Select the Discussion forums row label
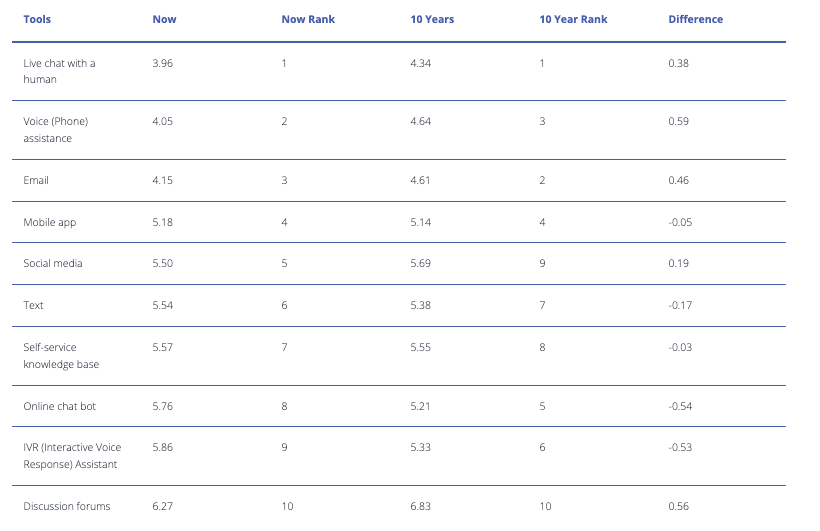Screen dimensions: 820x531 click(x=67, y=506)
